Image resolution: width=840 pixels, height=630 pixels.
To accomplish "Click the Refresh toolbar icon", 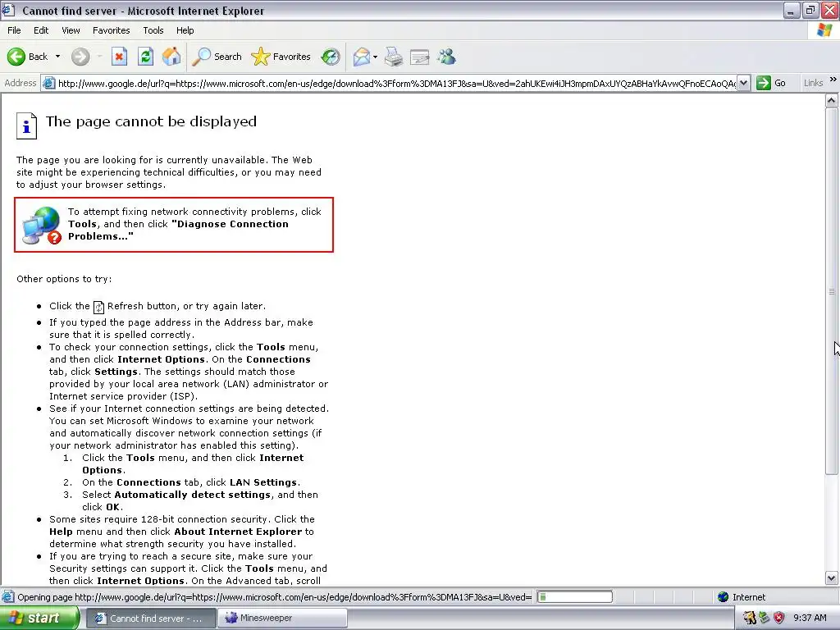I will pos(145,57).
